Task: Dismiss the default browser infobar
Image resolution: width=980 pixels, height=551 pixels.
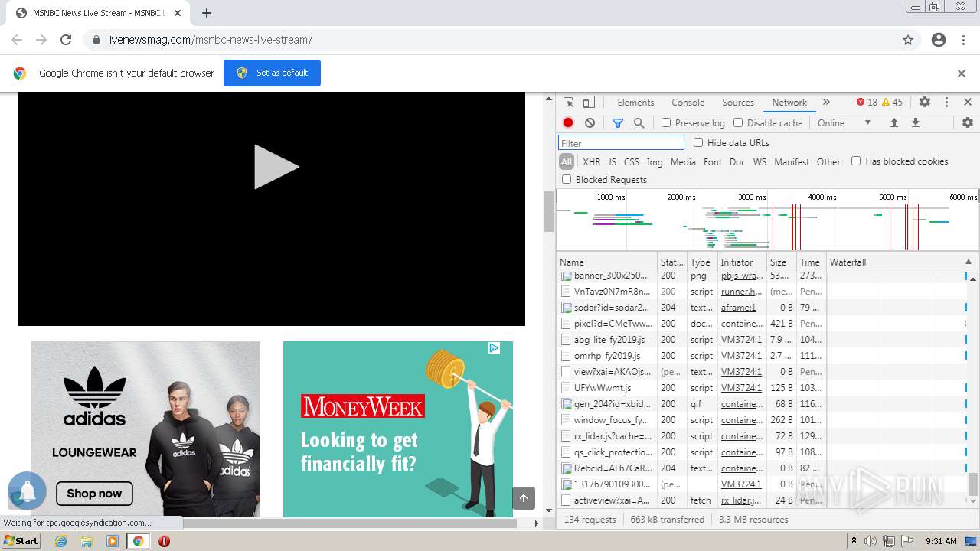Action: click(x=962, y=73)
